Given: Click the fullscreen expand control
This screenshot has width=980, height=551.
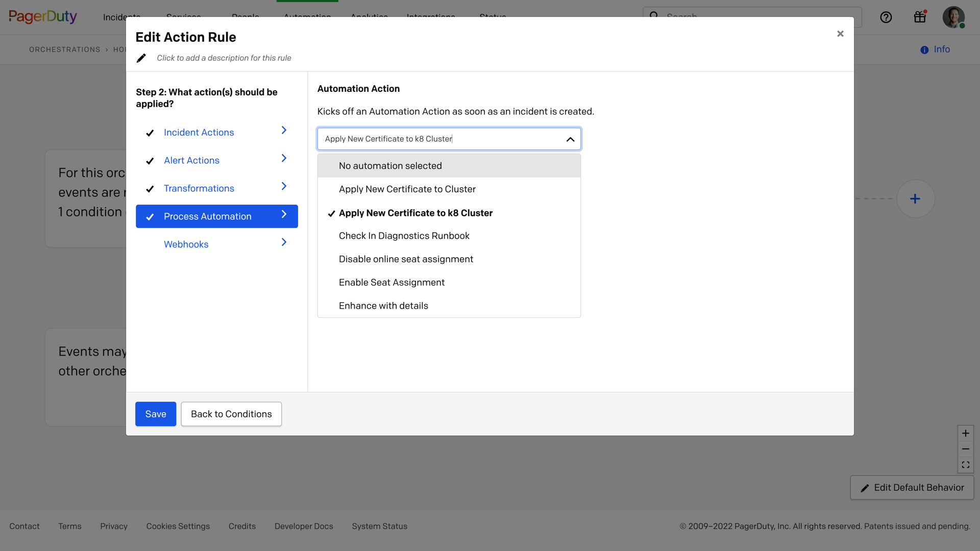Looking at the screenshot, I should [965, 465].
